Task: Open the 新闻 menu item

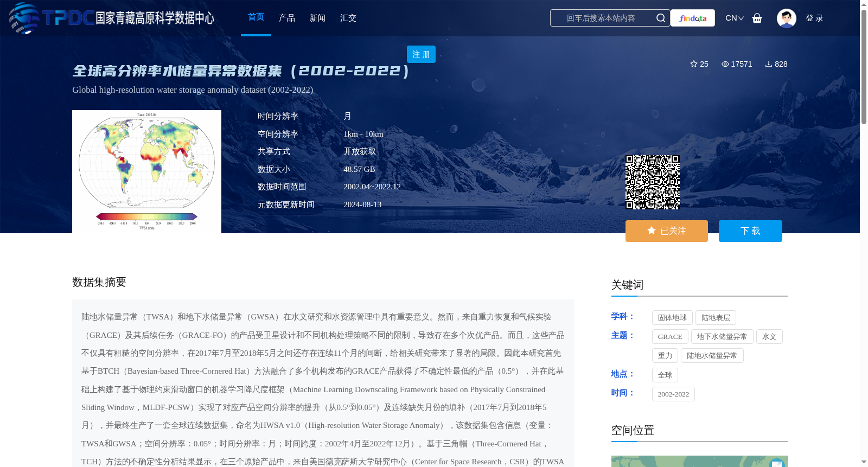Action: pos(317,18)
